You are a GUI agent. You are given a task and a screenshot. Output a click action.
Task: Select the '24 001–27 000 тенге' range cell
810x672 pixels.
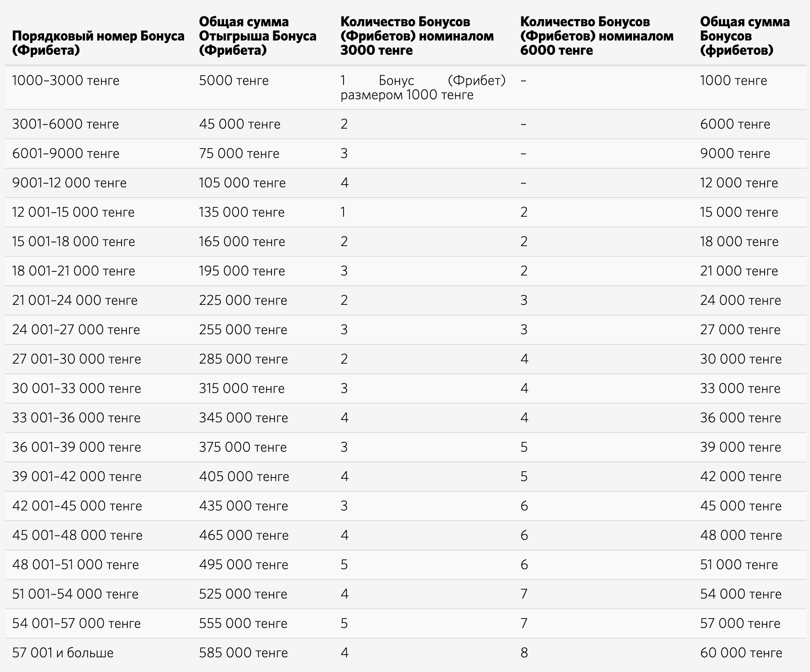[x=76, y=330]
